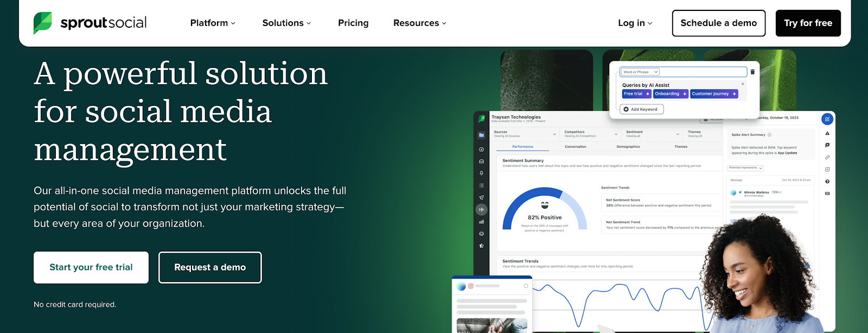The image size is (868, 333).
Task: Click the compass icon in the sidebar
Action: pos(481,149)
